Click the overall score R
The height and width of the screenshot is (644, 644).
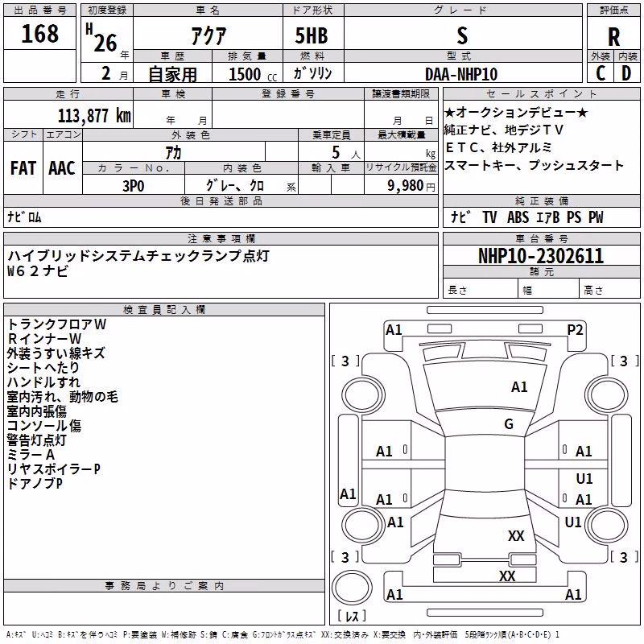613,37
